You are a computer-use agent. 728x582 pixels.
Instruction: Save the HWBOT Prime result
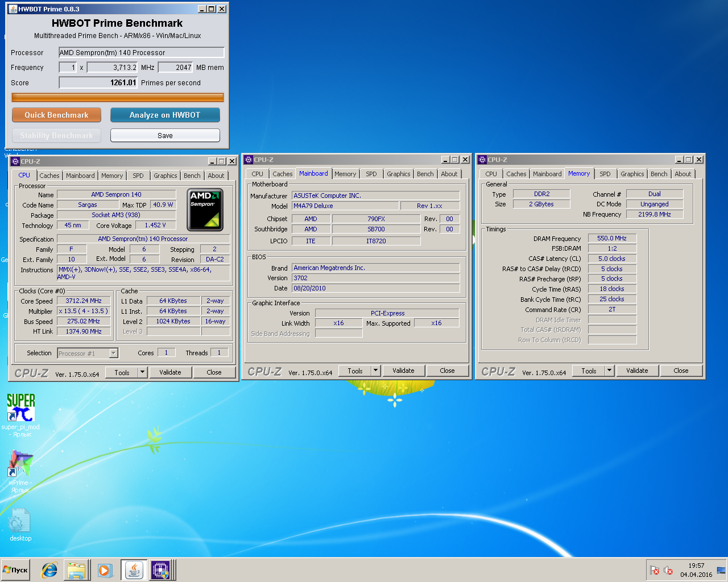coord(165,135)
